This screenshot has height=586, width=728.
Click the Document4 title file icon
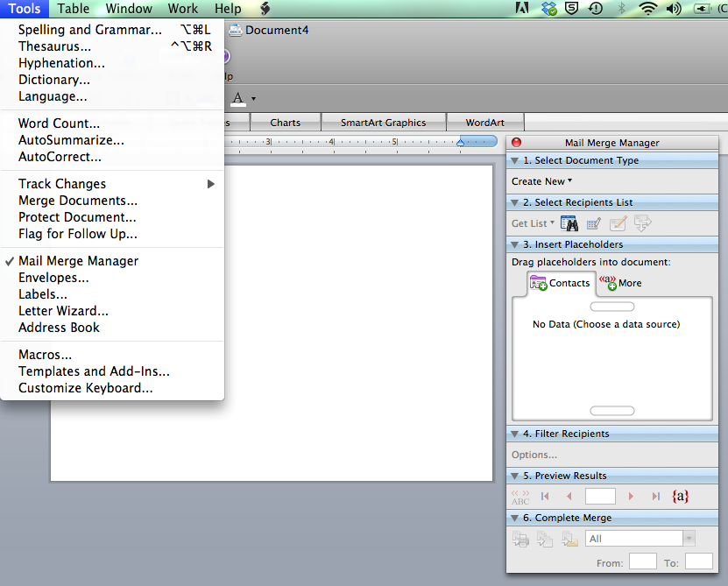[x=236, y=30]
